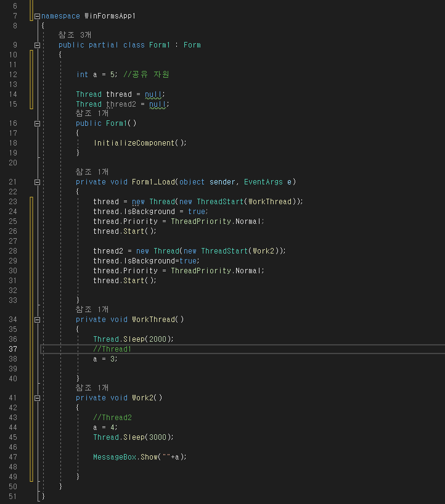The width and height of the screenshot is (445, 504).
Task: Click 'Work2()' in its method declaration
Action: coord(147,398)
